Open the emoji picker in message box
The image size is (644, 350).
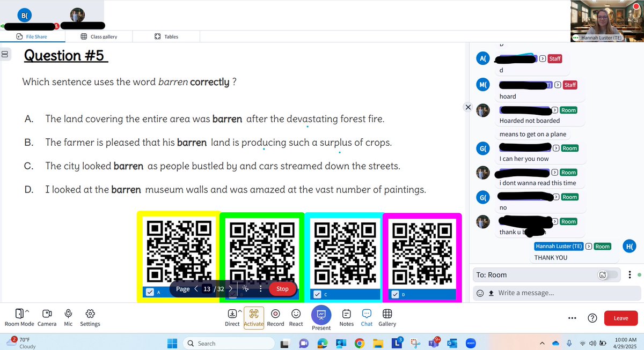(x=480, y=293)
